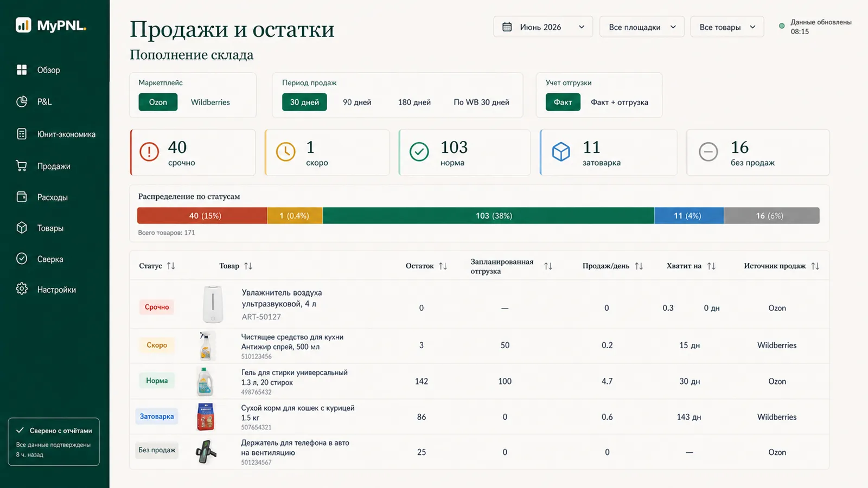
Task: Sort by Продаж/день column arrows
Action: (x=639, y=266)
